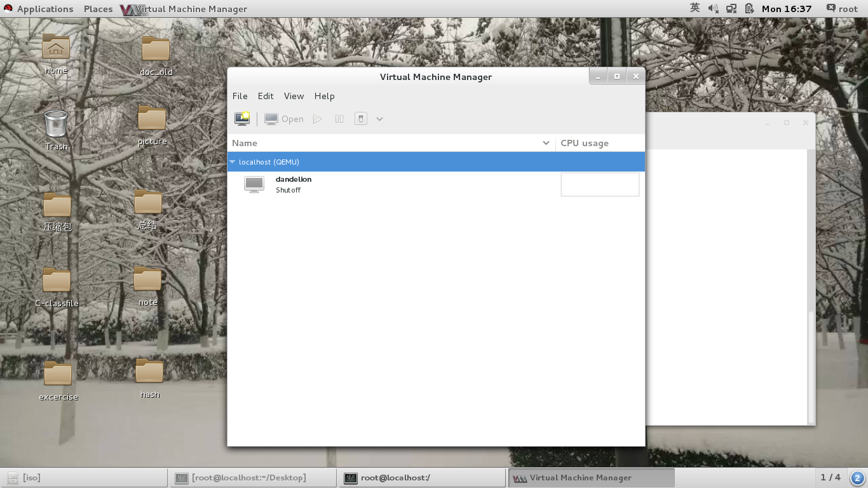
Task: Select the hash folder on desktop
Action: coord(149,378)
